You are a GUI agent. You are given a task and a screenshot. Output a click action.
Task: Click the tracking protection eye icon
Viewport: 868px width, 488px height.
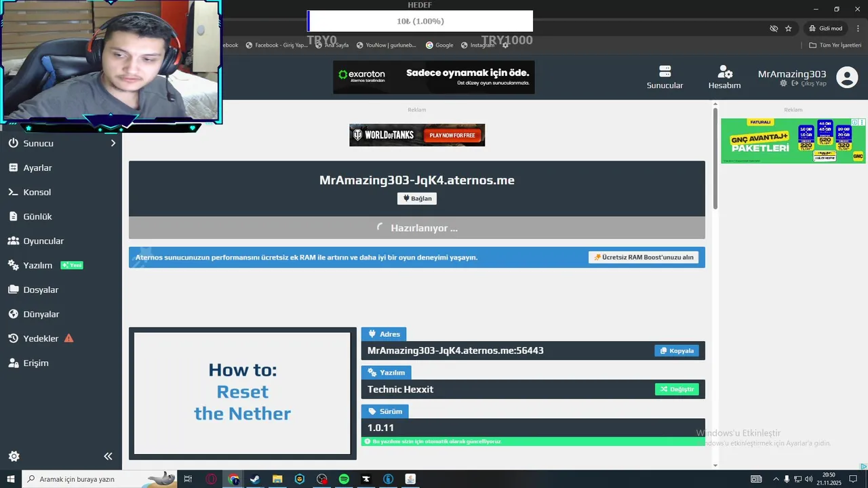pyautogui.click(x=774, y=28)
